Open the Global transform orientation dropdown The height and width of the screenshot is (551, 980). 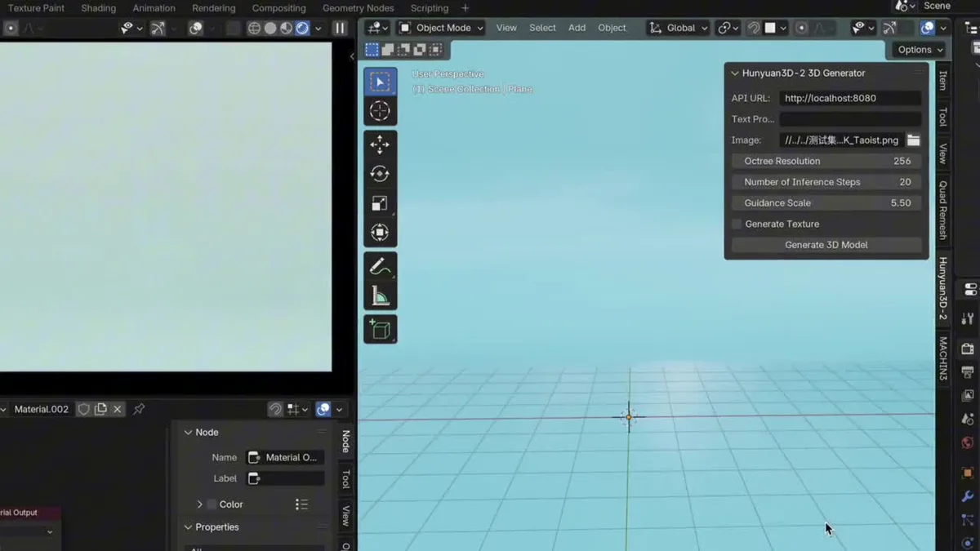678,28
